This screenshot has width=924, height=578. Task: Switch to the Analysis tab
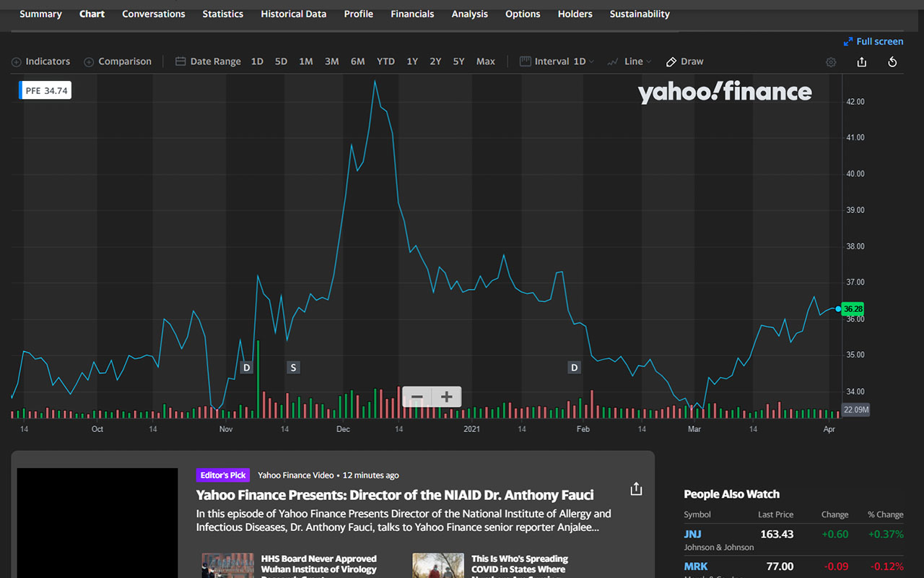pyautogui.click(x=470, y=14)
